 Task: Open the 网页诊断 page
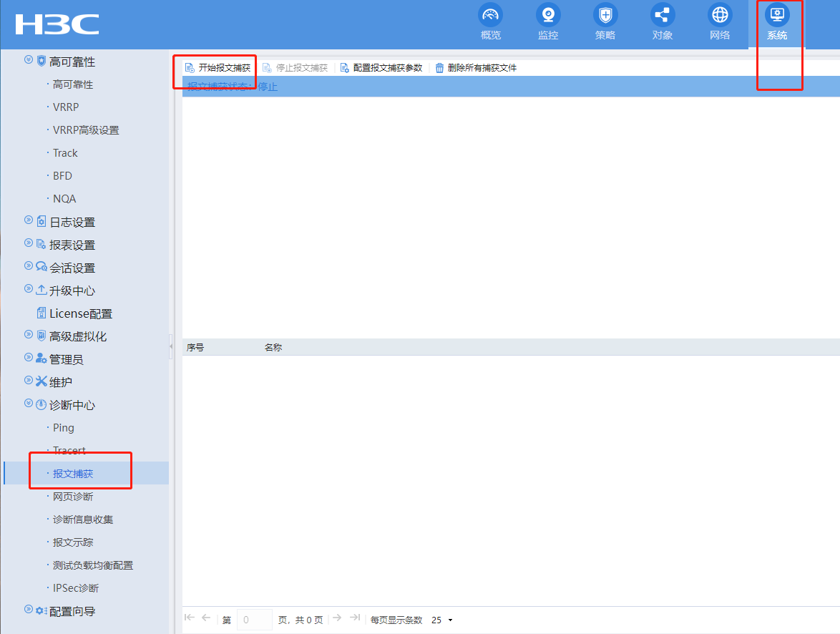73,497
